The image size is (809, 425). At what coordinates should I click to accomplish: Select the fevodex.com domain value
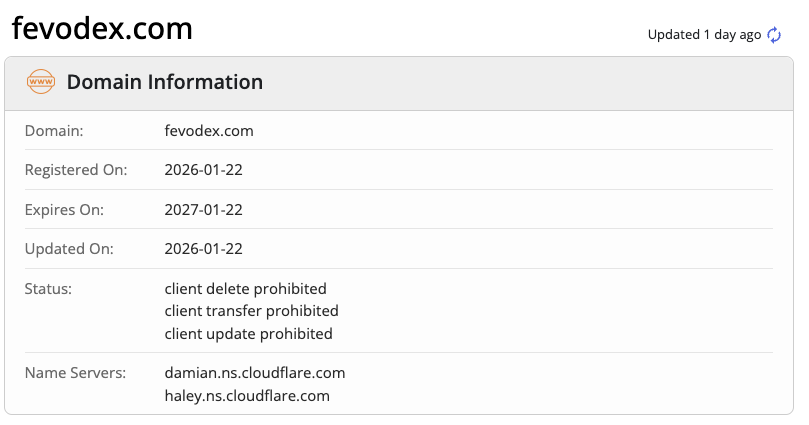pos(209,130)
